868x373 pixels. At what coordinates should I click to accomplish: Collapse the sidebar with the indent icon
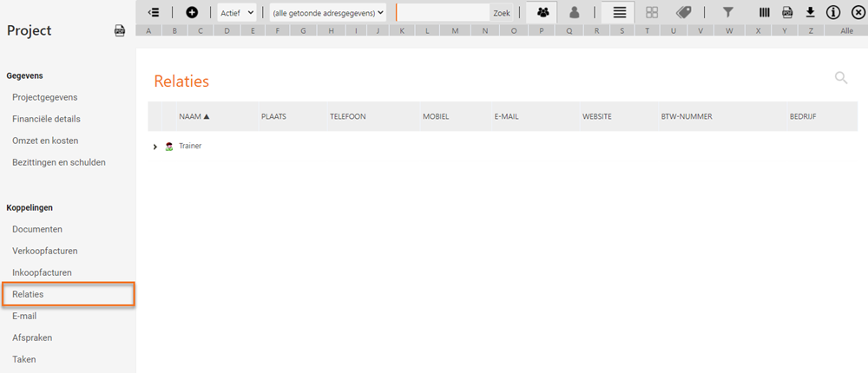point(154,12)
